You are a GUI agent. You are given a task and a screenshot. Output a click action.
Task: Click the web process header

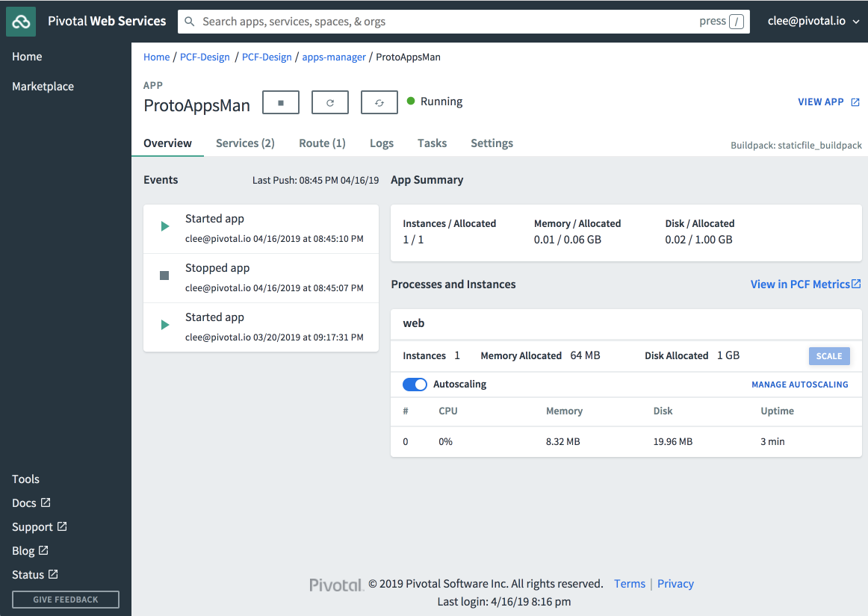point(626,324)
